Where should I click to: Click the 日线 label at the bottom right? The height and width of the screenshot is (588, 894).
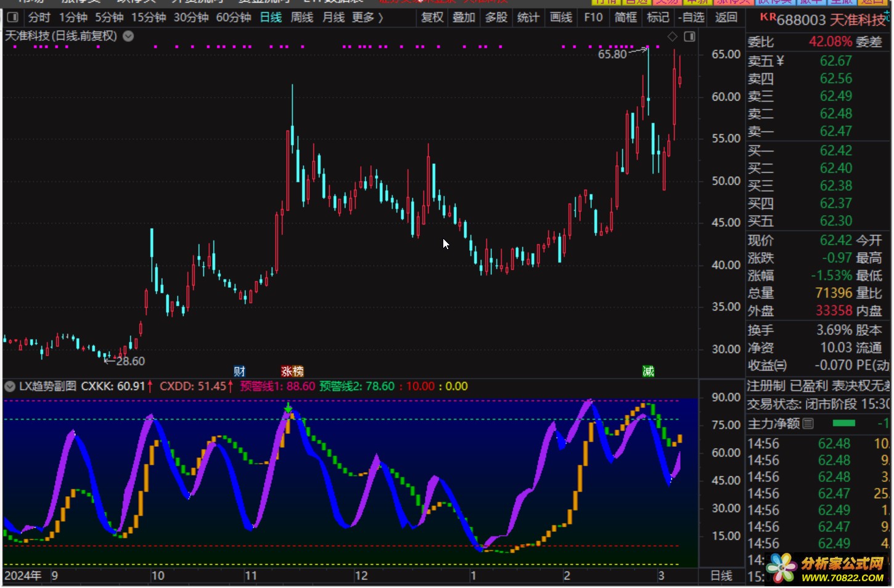pos(721,576)
